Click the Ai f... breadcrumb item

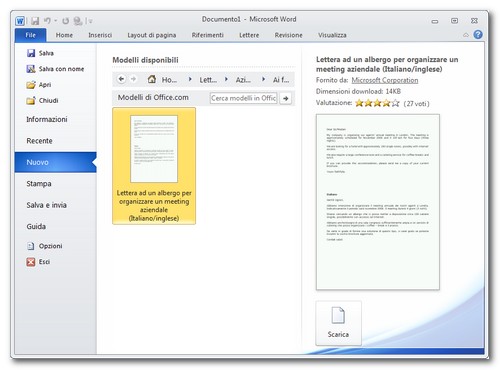click(281, 80)
